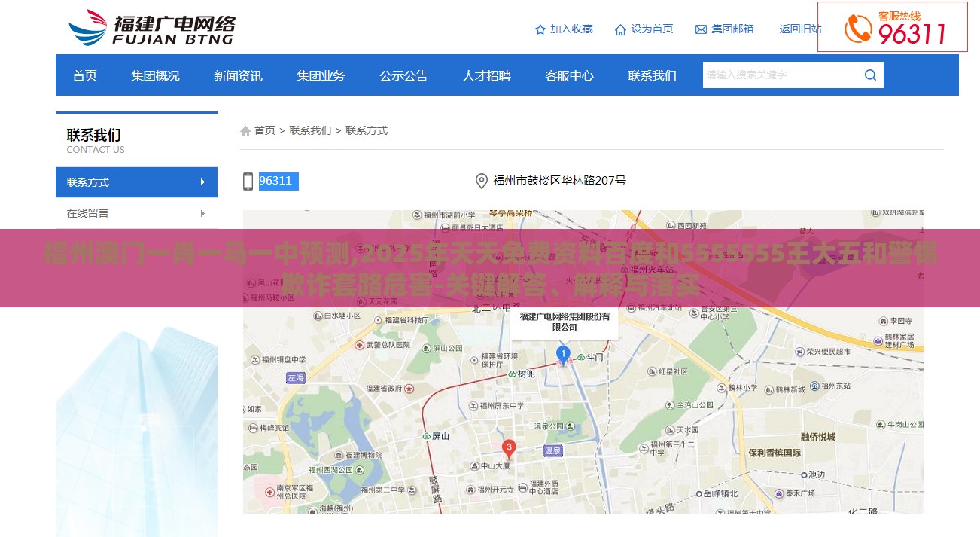This screenshot has width=980, height=537.
Task: Click address 福州市鼓楼区华林路207号
Action: pos(559,181)
